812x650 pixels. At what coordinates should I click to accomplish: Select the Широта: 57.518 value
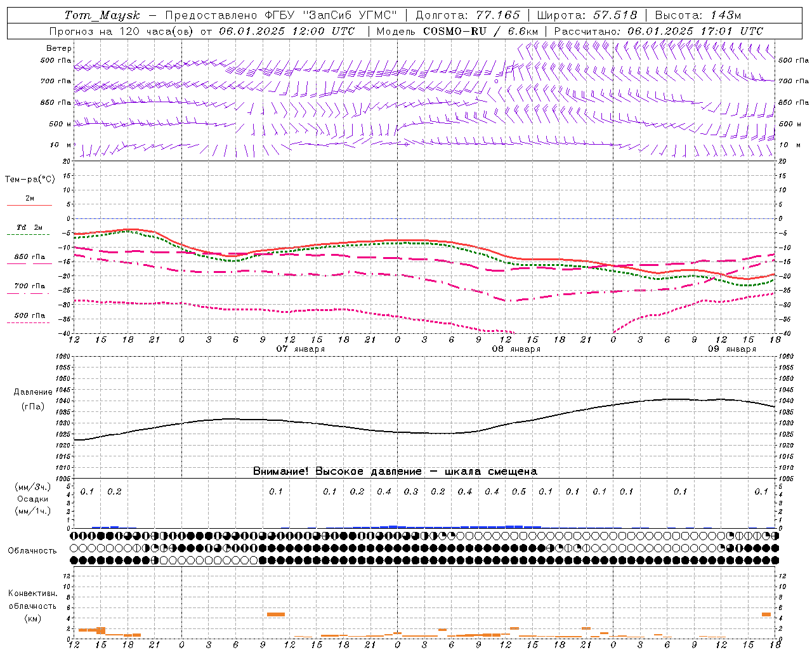(587, 15)
